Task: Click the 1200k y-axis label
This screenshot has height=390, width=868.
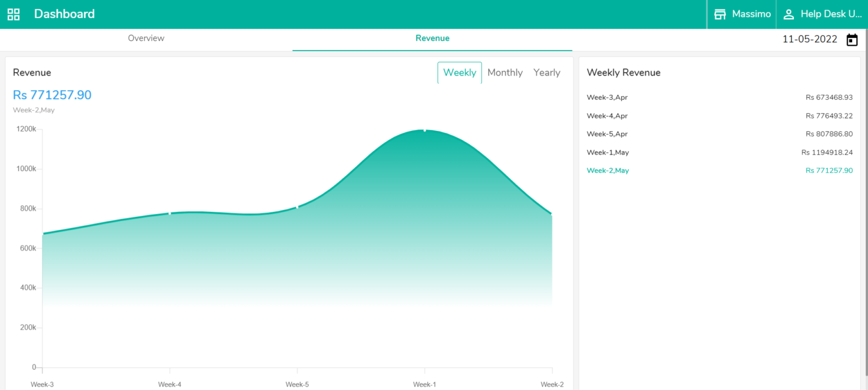Action: tap(26, 129)
